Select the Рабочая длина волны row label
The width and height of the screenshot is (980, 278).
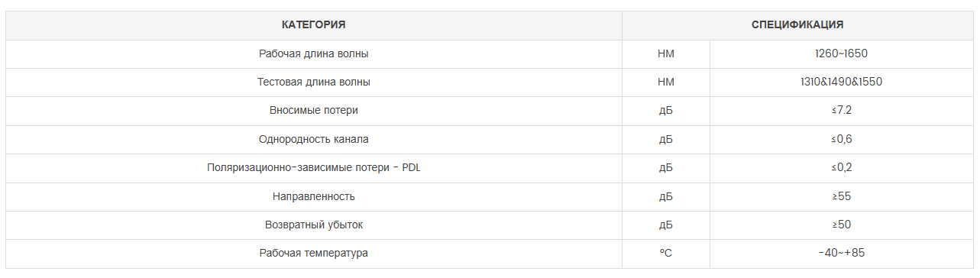(x=314, y=54)
